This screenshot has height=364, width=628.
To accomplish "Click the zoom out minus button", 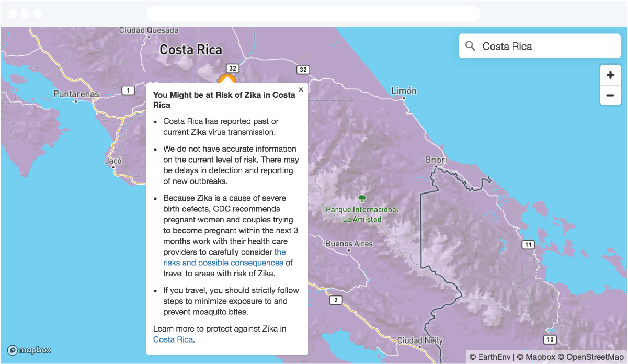I will click(610, 95).
